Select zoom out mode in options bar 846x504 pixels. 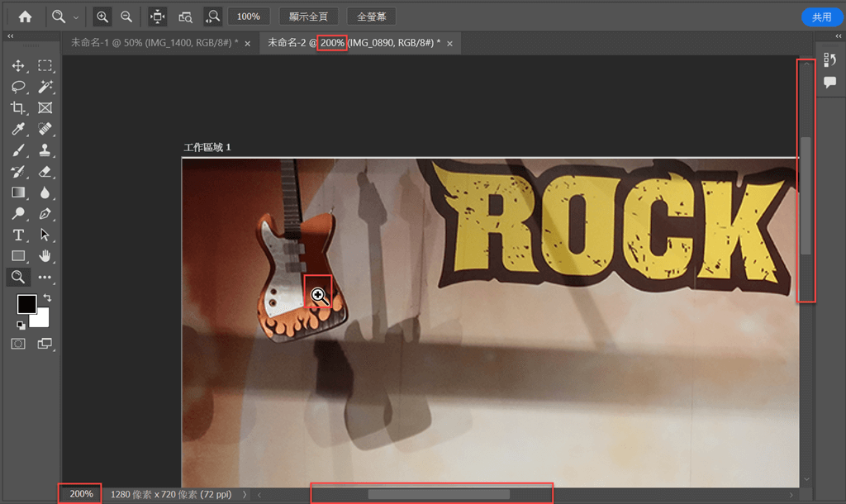[126, 17]
